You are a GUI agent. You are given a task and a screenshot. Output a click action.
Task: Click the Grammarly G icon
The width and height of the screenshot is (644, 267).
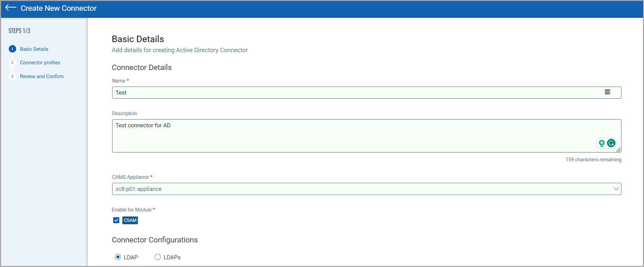coord(611,143)
